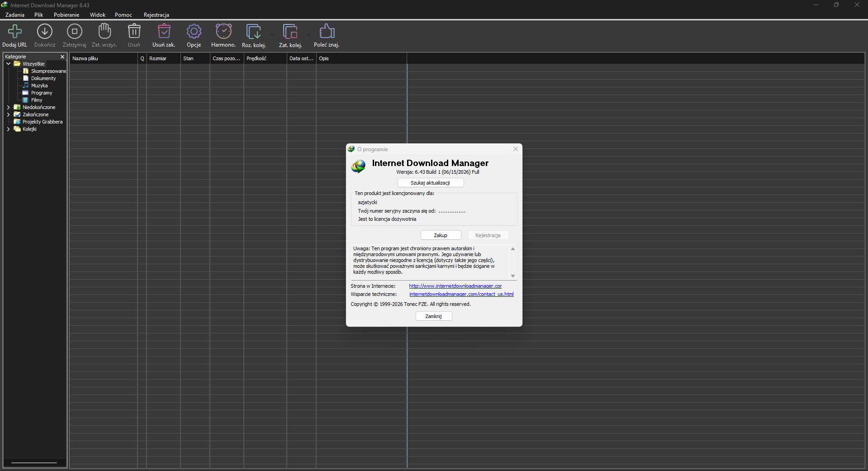Click the notice text scroll up arrow
This screenshot has height=471, width=868.
pos(513,249)
